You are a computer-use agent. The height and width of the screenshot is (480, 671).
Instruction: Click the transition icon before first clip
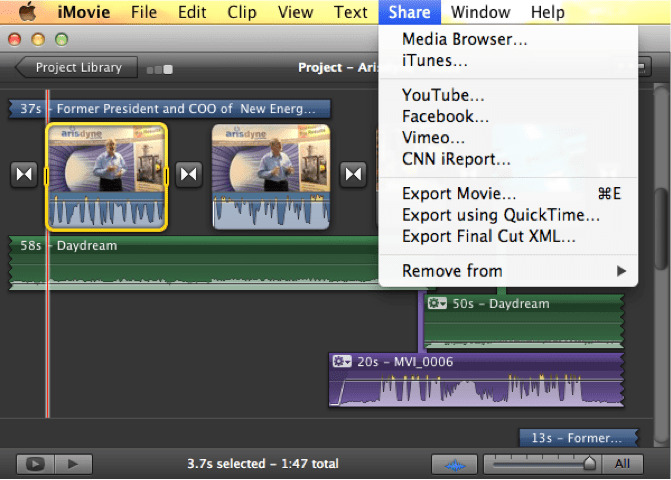[24, 174]
